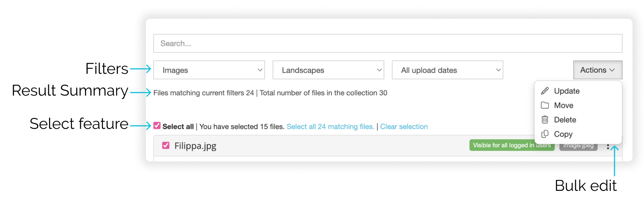Open the All upload dates filter
Viewport: 644px width, 213px height.
447,70
